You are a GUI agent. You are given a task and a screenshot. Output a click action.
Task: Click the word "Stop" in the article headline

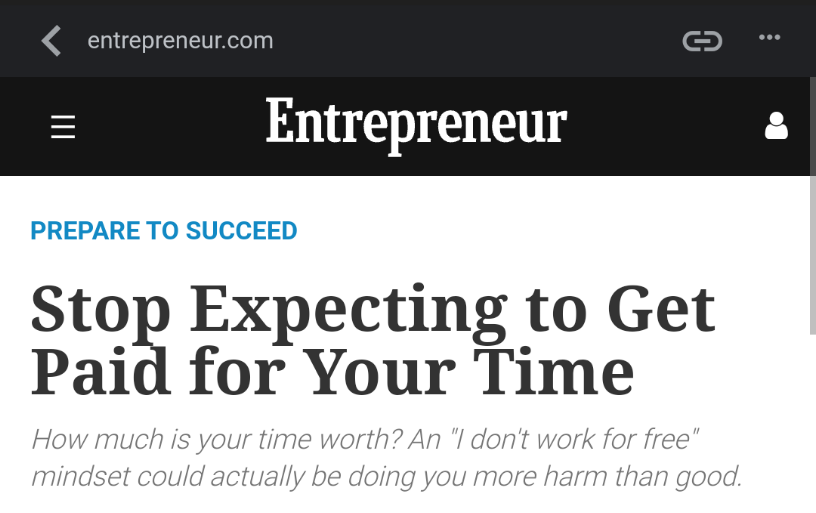click(100, 308)
